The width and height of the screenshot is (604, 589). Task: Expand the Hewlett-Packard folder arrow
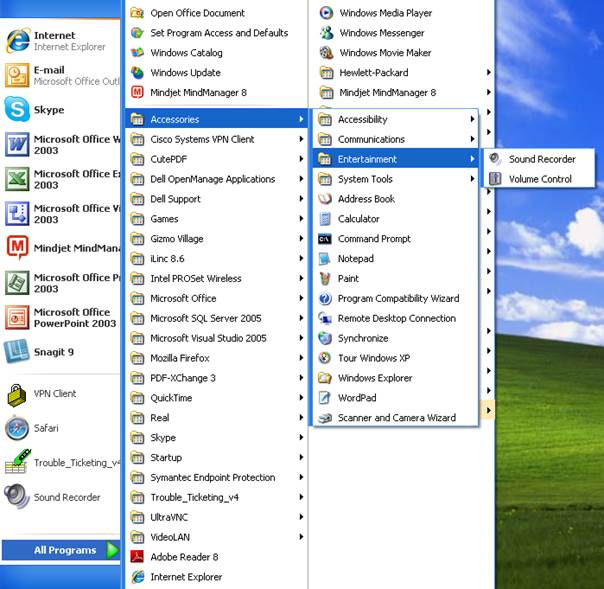[x=488, y=72]
